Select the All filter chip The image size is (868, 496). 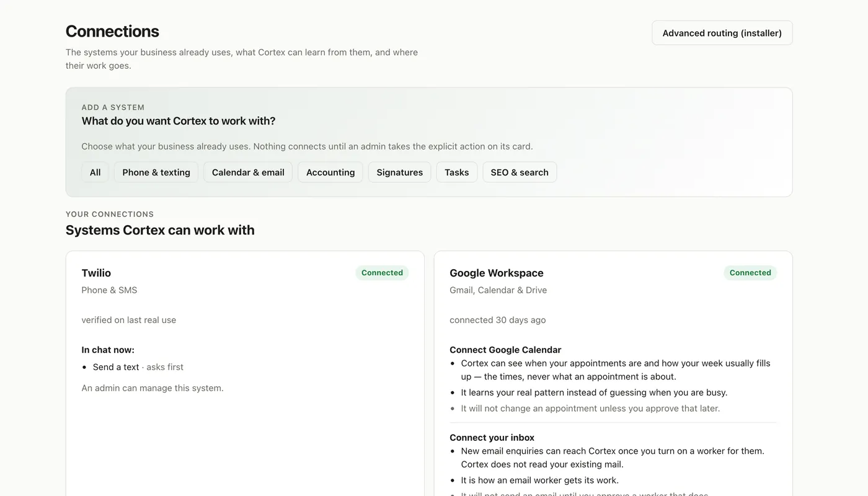pyautogui.click(x=95, y=172)
